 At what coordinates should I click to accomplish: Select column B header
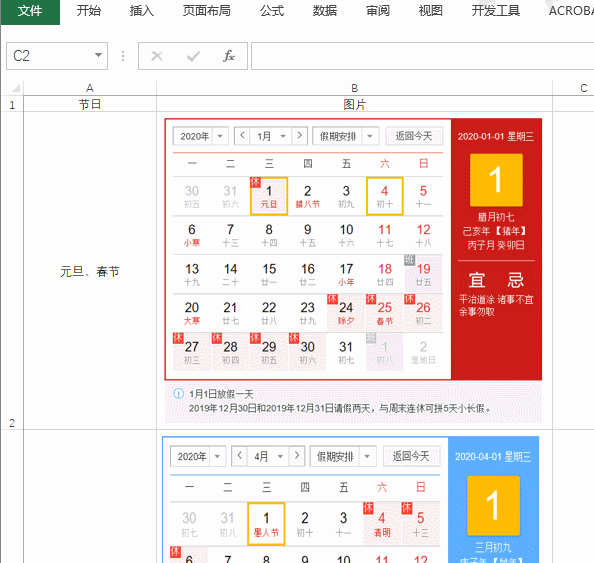tap(354, 88)
